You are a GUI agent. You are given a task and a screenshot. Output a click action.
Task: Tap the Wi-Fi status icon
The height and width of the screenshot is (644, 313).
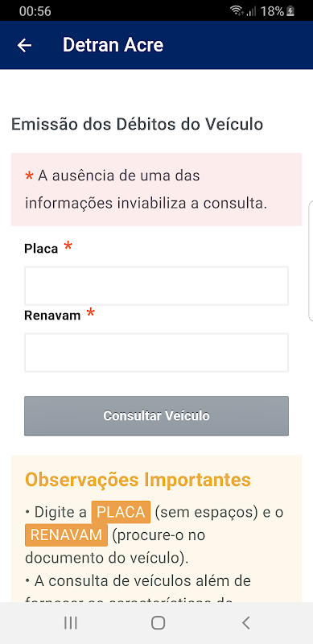click(237, 11)
